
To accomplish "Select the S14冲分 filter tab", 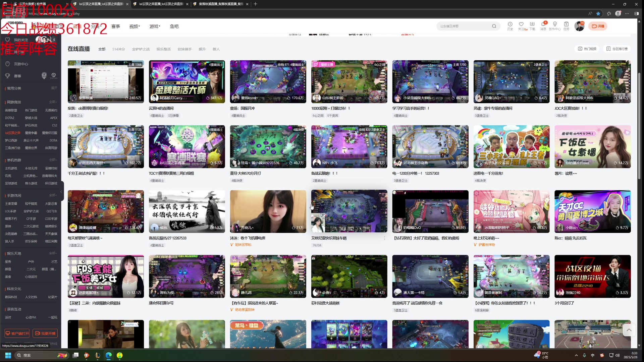I will pos(118,49).
